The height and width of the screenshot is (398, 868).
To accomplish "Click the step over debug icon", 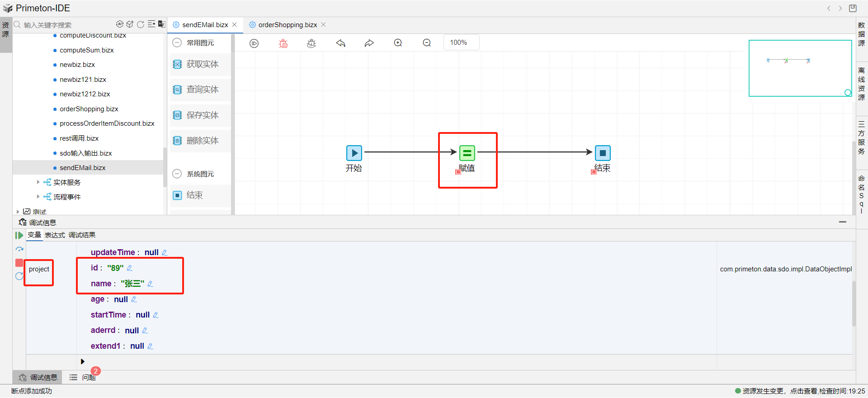I will 19,249.
